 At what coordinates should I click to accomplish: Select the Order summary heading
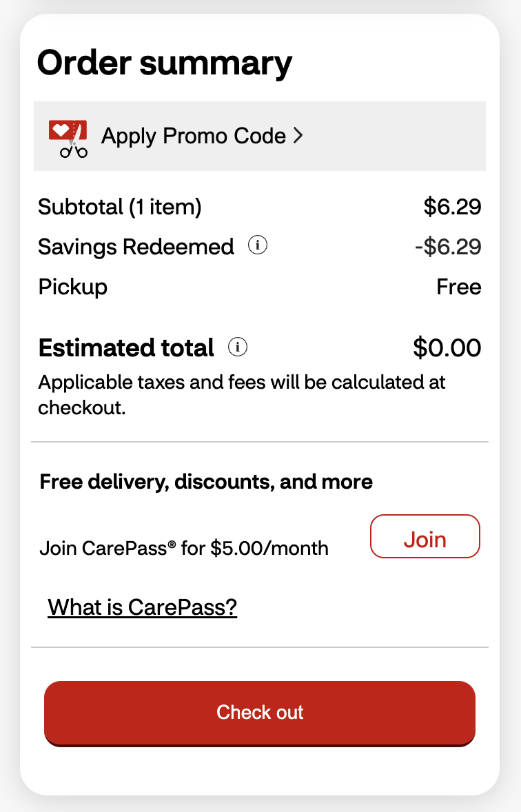tap(165, 63)
